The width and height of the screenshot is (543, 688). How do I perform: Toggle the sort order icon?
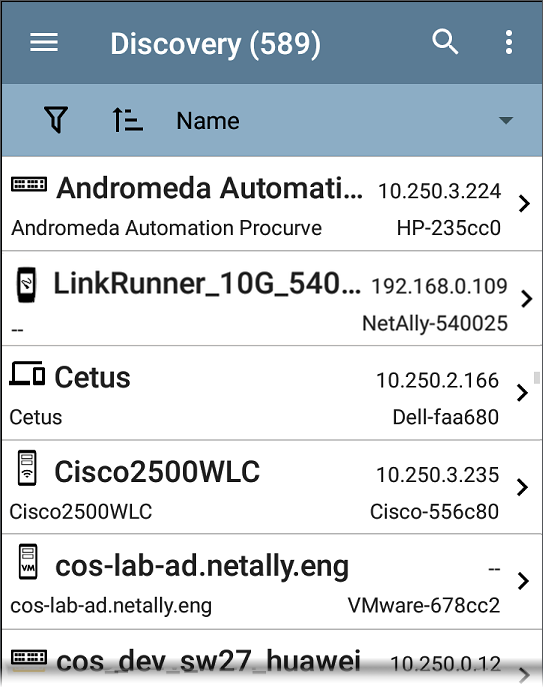tap(127, 120)
